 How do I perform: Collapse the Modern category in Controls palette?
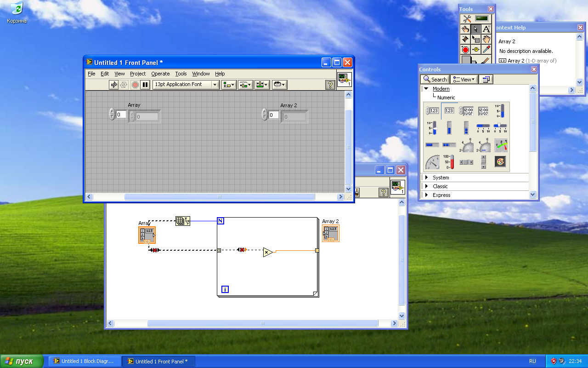coord(426,89)
